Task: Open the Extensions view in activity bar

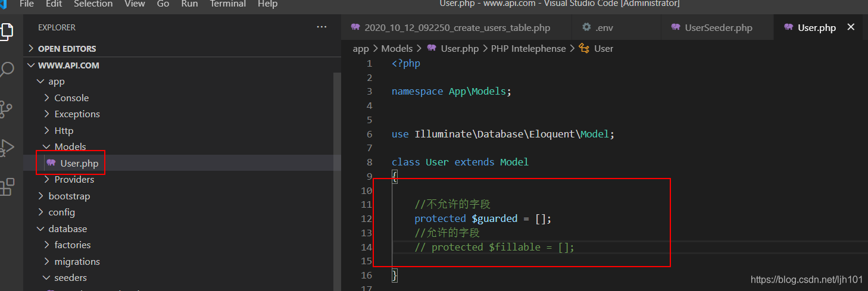Action: point(7,187)
